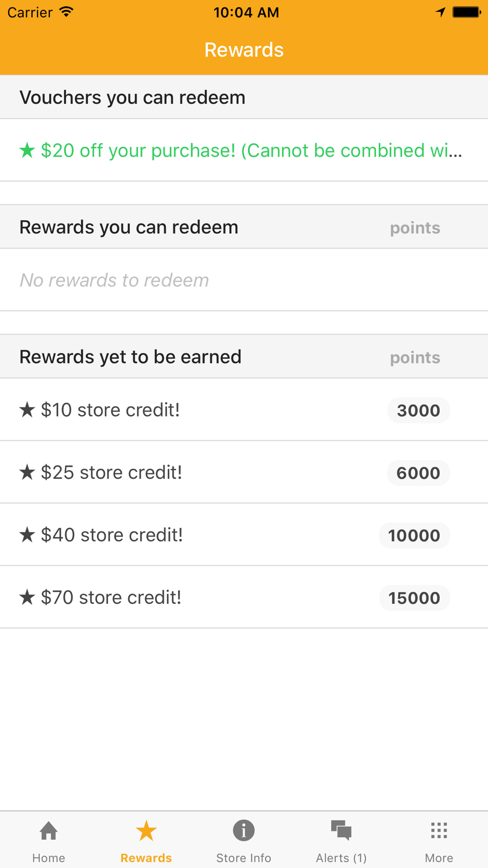This screenshot has width=488, height=868.
Task: Click the star next to $70 store credit
Action: (x=27, y=597)
